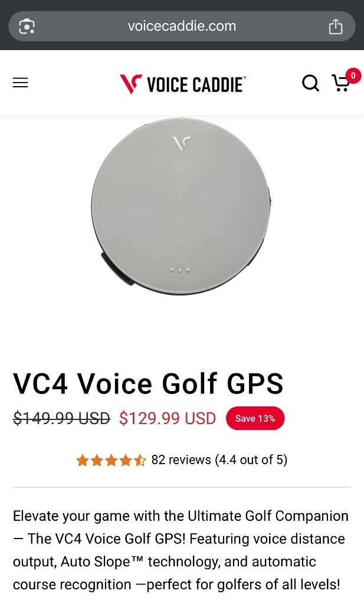Screen dimensions: 364x604
Task: Open the hamburger navigation menu
Action: pyautogui.click(x=21, y=83)
